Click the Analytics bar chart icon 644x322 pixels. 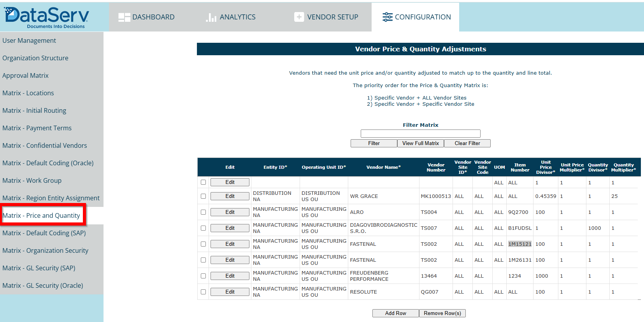(211, 17)
